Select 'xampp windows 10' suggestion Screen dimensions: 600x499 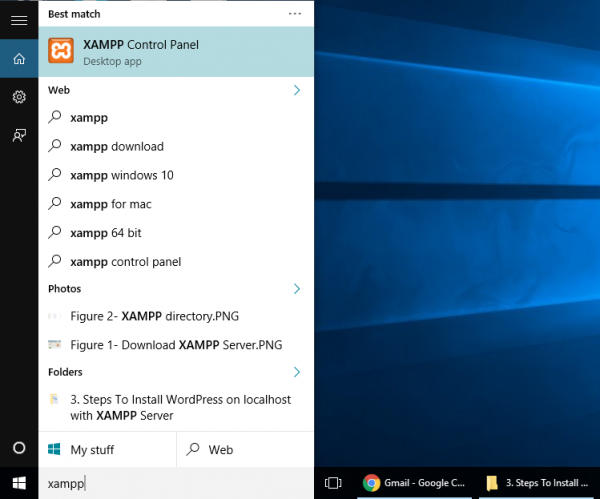click(176, 175)
